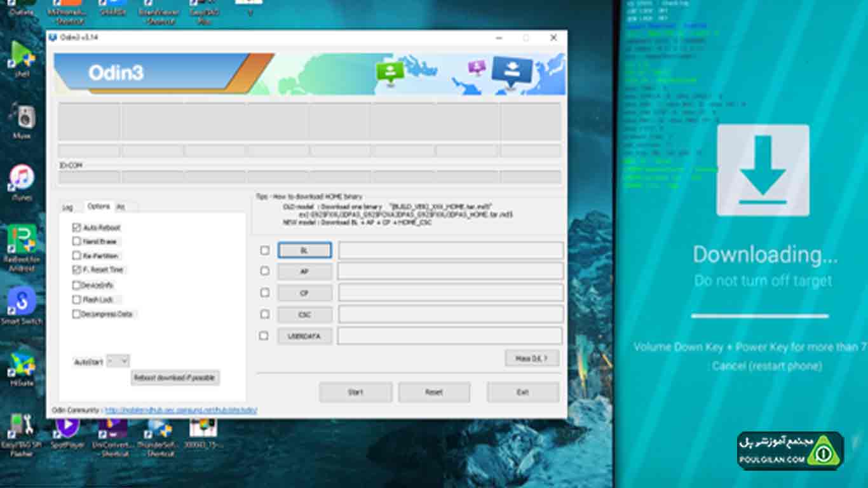Toggle the F. Reset Time checkbox
868x488 pixels.
[77, 269]
